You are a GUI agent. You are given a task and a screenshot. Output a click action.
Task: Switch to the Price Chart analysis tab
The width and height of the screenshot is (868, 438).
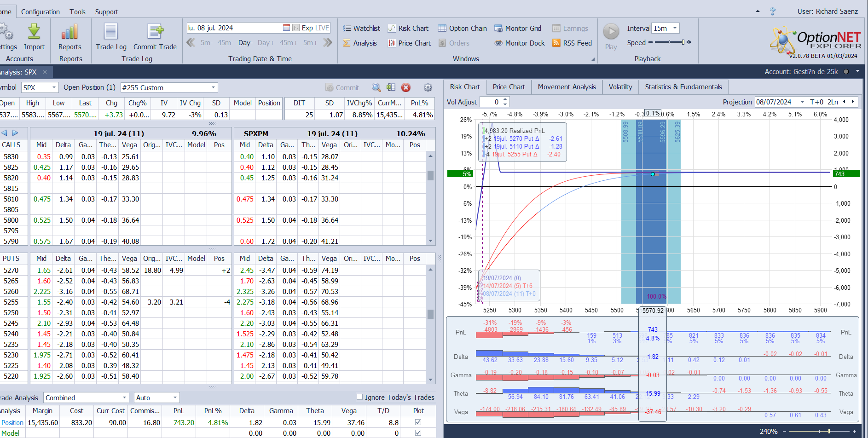click(509, 87)
